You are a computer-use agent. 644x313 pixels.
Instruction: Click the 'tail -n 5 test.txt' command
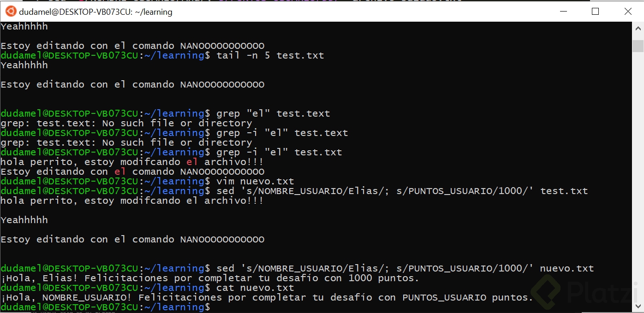pyautogui.click(x=270, y=55)
